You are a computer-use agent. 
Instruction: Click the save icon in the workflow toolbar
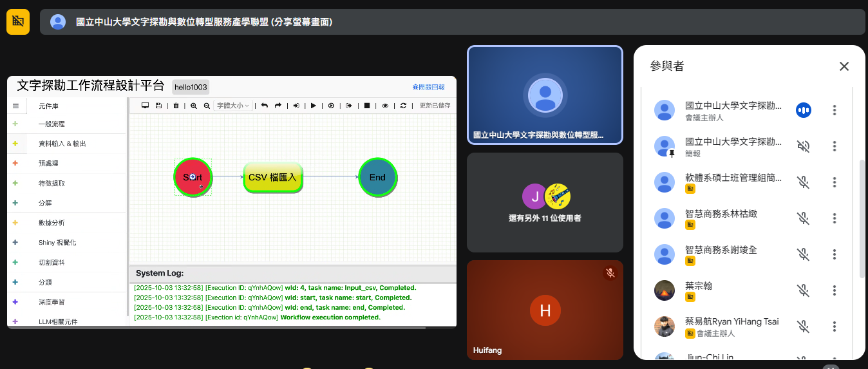pos(158,106)
